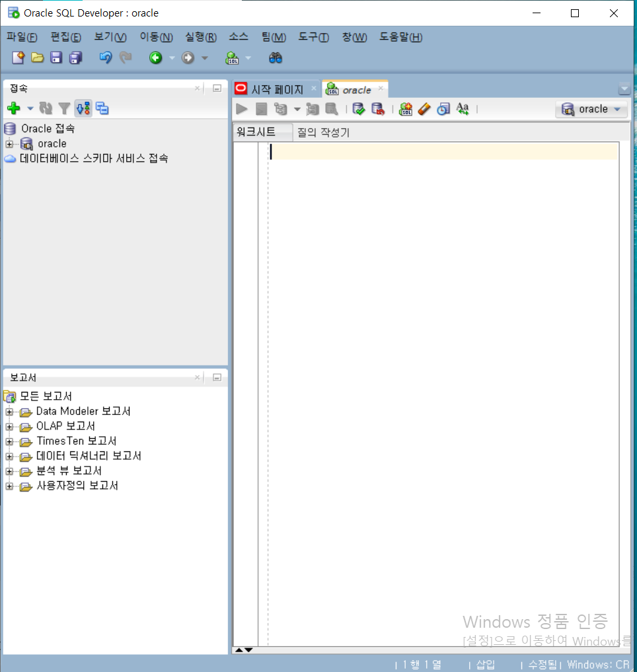This screenshot has width=637, height=672.
Task: Select Oracle 접속 root node
Action: click(x=48, y=129)
